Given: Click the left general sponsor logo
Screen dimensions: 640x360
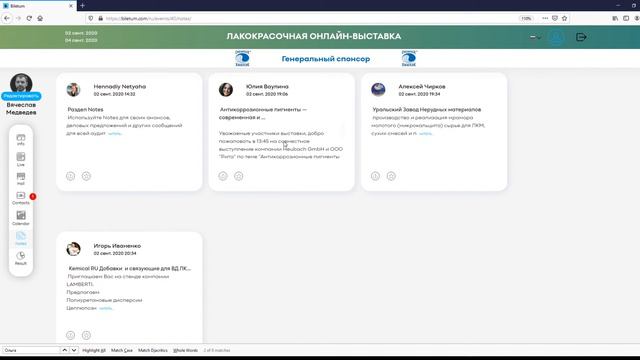Looking at the screenshot, I should (x=242, y=58).
